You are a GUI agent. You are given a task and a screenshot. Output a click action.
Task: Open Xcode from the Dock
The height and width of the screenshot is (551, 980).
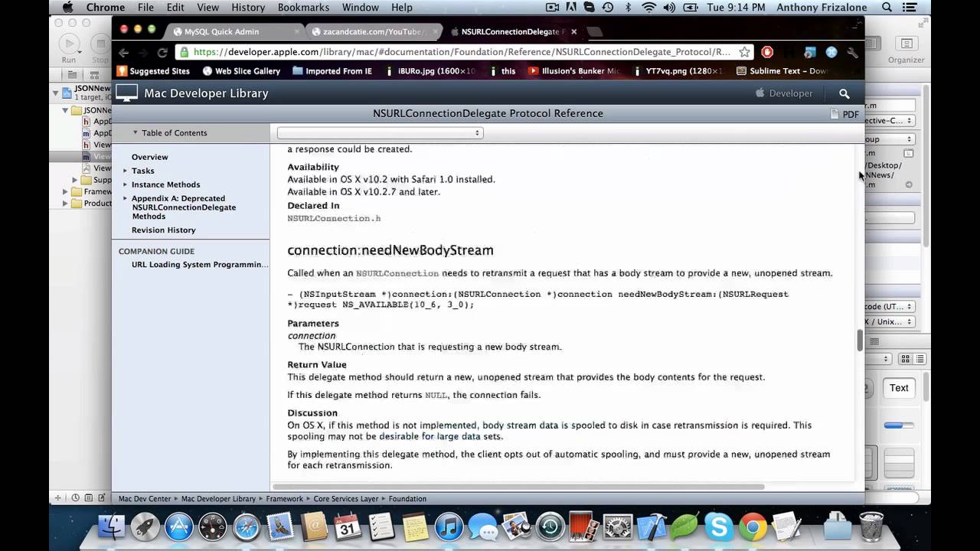[652, 527]
